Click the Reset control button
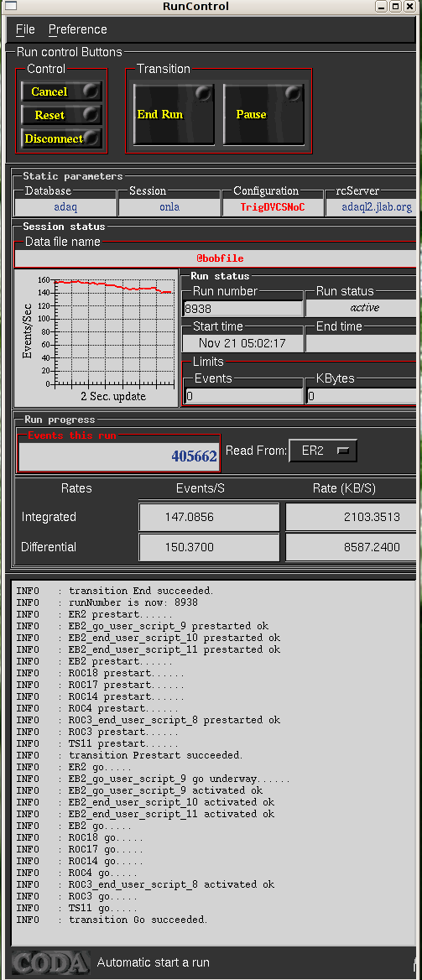Viewport: 422px width, 980px height. click(61, 115)
